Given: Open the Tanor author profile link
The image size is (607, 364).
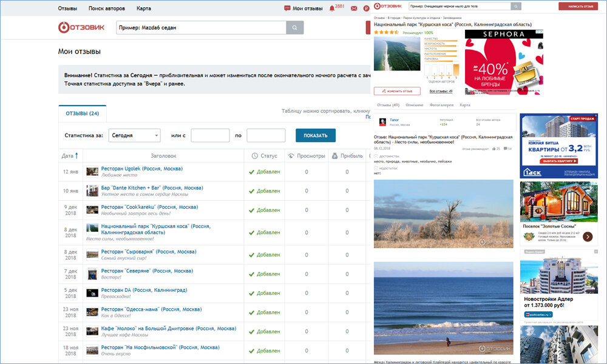Looking at the screenshot, I should click(x=394, y=120).
